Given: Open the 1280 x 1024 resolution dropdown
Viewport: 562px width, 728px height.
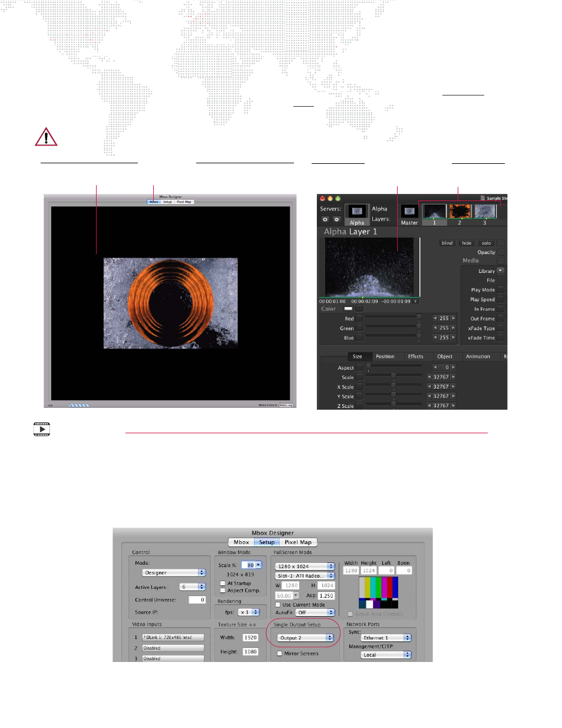Looking at the screenshot, I should point(305,566).
